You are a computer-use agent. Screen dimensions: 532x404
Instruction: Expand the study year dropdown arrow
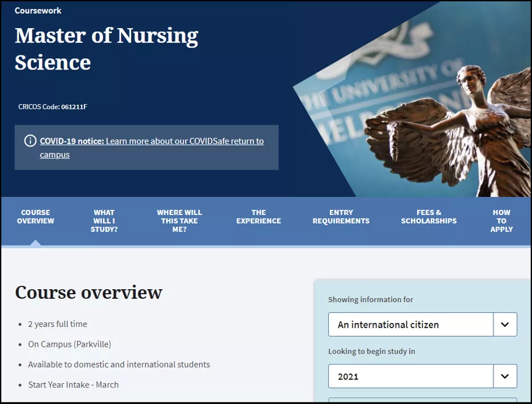click(505, 376)
